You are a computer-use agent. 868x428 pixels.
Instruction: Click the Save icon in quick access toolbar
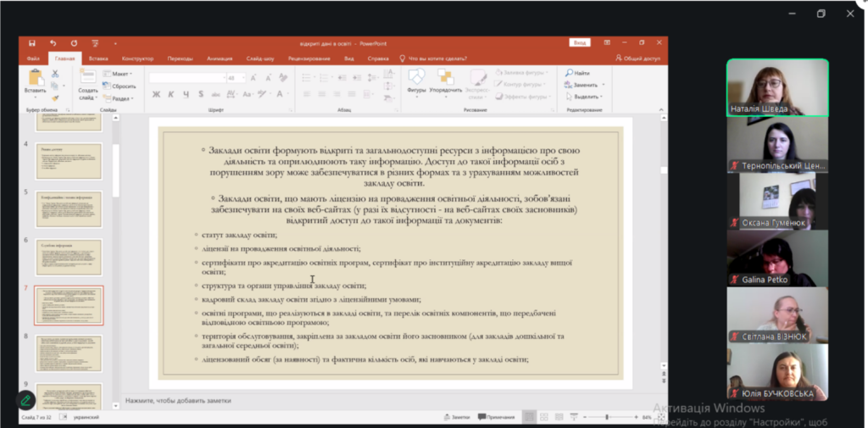(31, 42)
